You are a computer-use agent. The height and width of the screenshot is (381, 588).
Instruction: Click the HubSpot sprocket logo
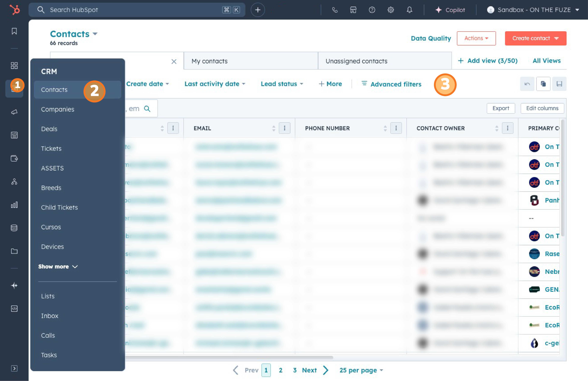[14, 10]
